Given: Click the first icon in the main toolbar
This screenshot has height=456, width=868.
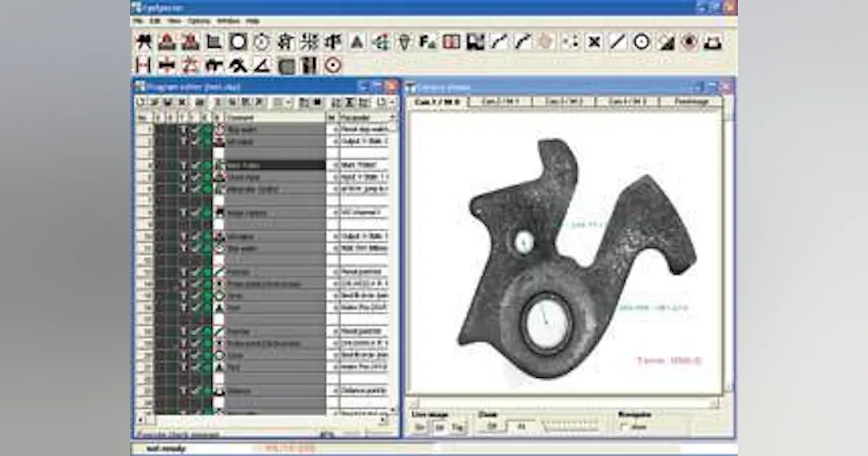Looking at the screenshot, I should click(x=143, y=42).
